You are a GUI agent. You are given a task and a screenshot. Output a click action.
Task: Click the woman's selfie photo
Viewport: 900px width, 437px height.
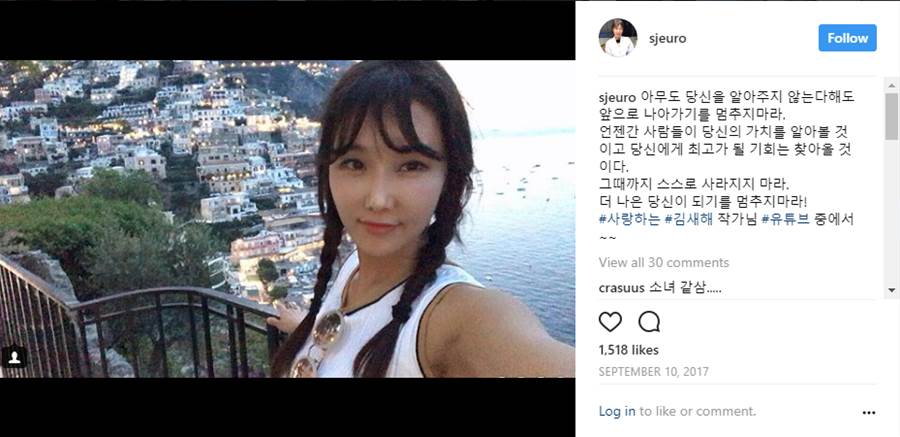(x=288, y=219)
